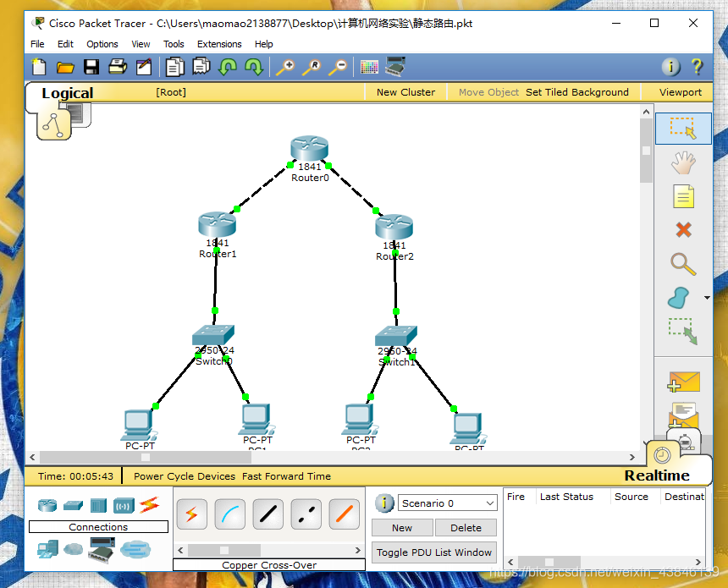
Task: Select the Multiuser Connection cloud icon
Action: (135, 549)
